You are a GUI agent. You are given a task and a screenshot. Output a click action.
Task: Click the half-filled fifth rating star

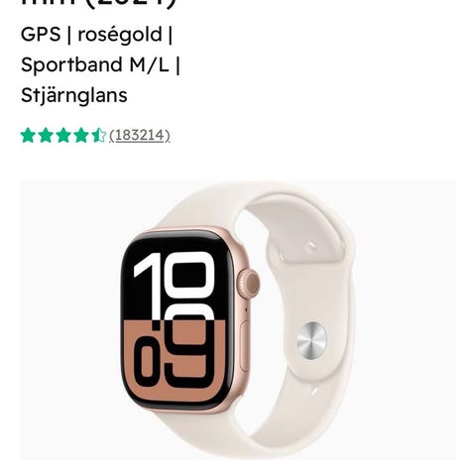[98, 136]
